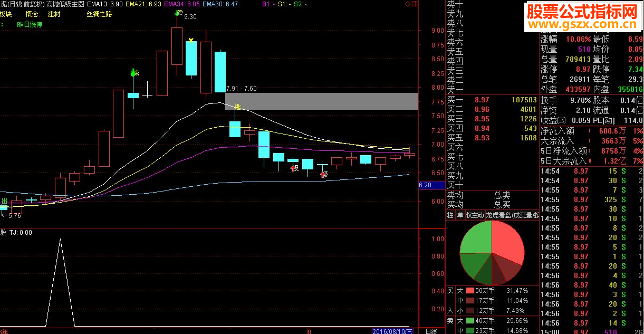644x334 pixels.
Task: Click the gray 7.91 - 7.60 gap band
Action: (322, 101)
